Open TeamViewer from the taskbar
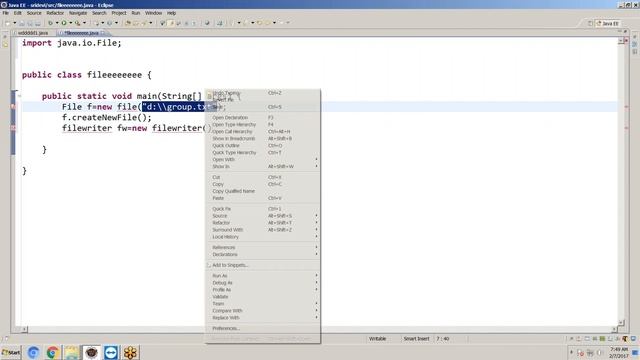The image size is (640, 360). tap(111, 352)
